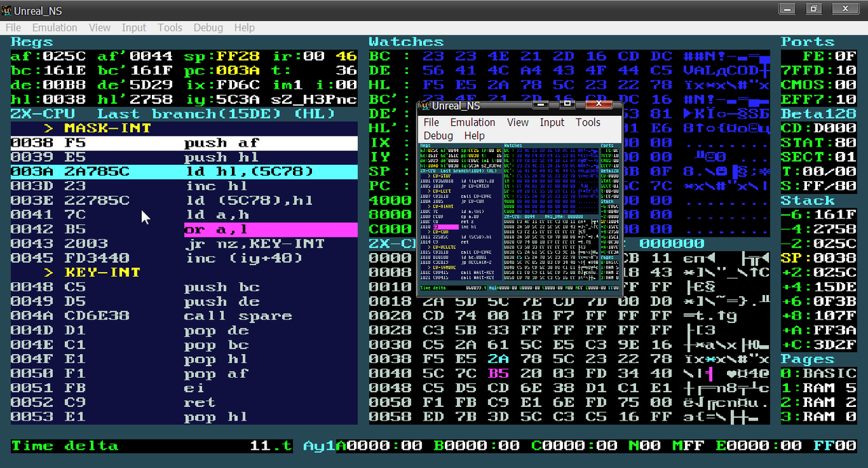The image size is (868, 468).
Task: Select the iy register value 5C3A
Action: click(x=238, y=100)
